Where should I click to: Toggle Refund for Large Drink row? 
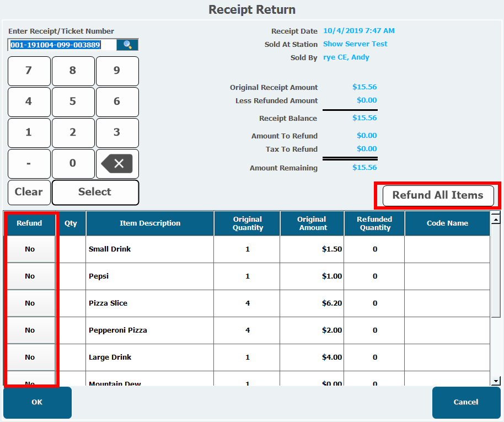(30, 357)
